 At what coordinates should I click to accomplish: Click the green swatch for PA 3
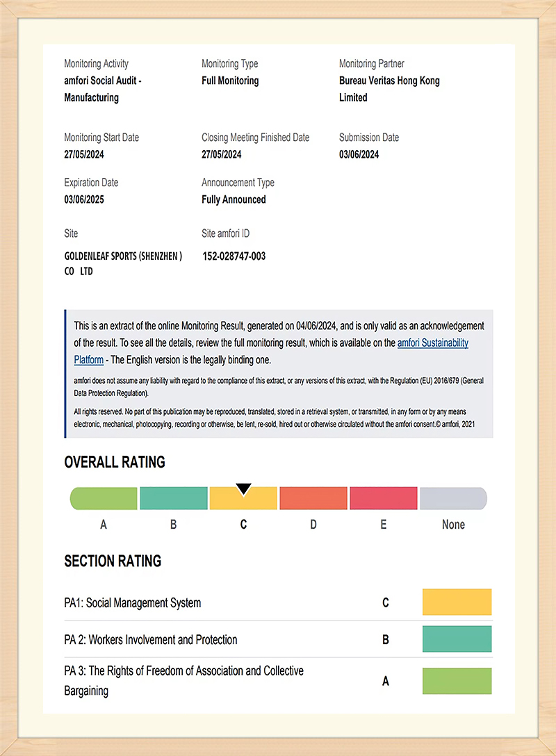457,681
